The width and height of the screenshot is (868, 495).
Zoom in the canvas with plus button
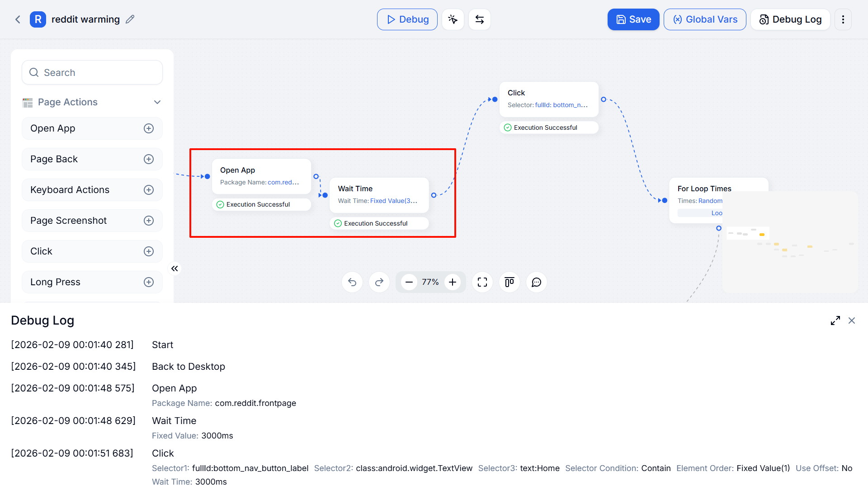coord(453,282)
